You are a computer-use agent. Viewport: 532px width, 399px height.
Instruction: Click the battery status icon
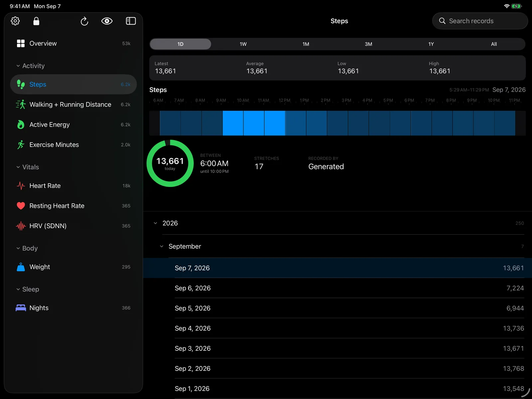[x=517, y=6]
